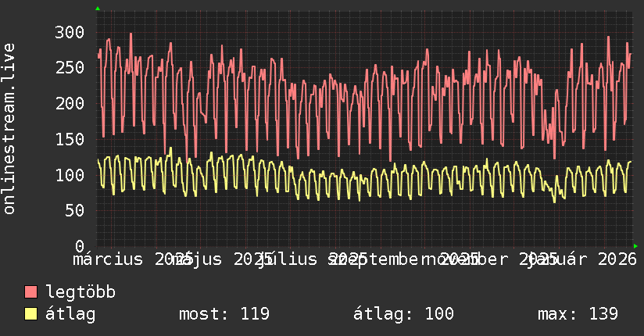The image size is (644, 336).
Task: Click the y-axis label 0
Action: (80, 246)
